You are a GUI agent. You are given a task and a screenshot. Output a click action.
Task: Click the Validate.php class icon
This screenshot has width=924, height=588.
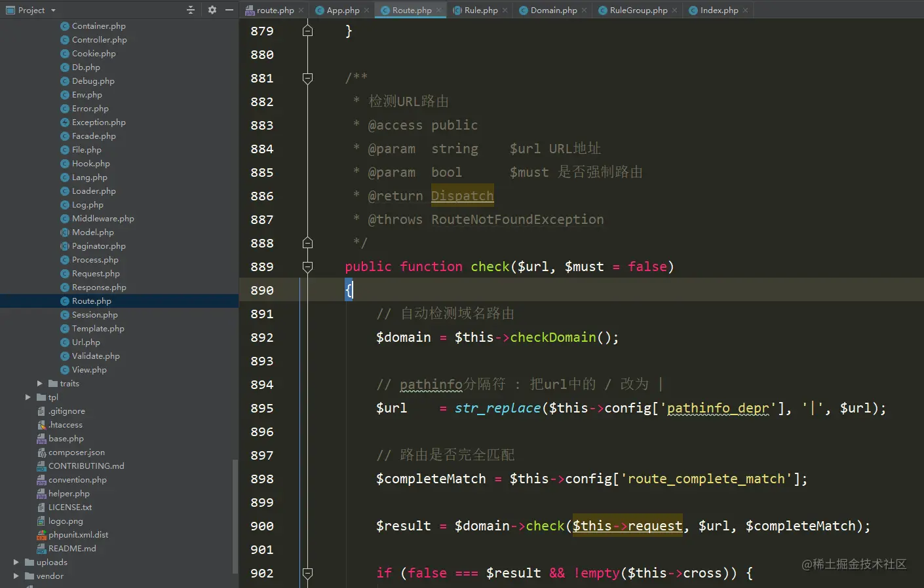(x=65, y=356)
